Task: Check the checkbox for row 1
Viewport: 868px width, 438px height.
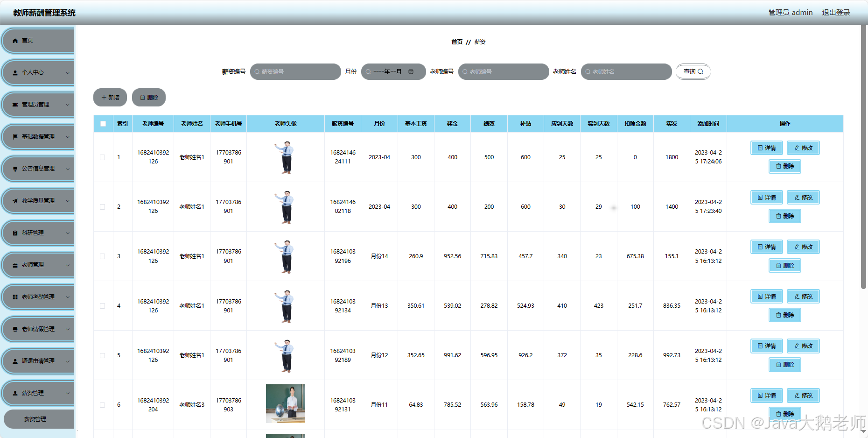Action: pos(102,157)
